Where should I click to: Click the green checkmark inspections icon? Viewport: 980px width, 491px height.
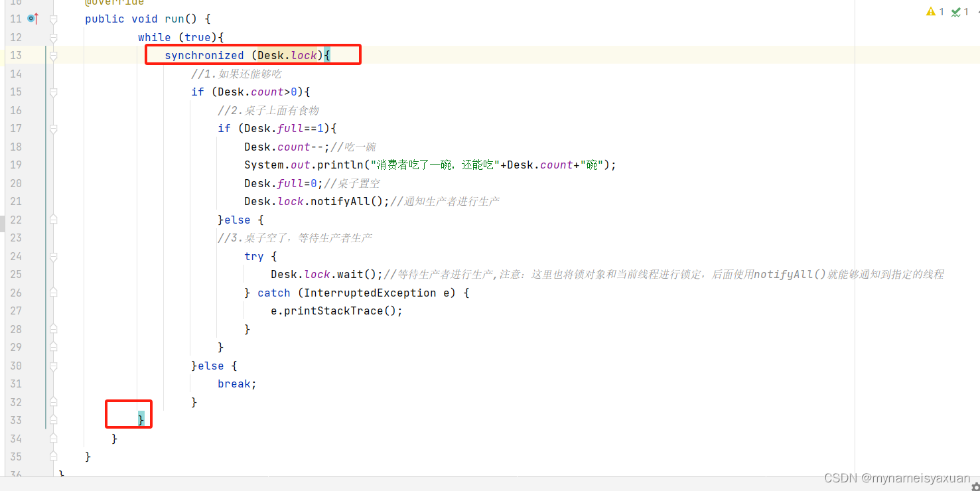pyautogui.click(x=956, y=11)
